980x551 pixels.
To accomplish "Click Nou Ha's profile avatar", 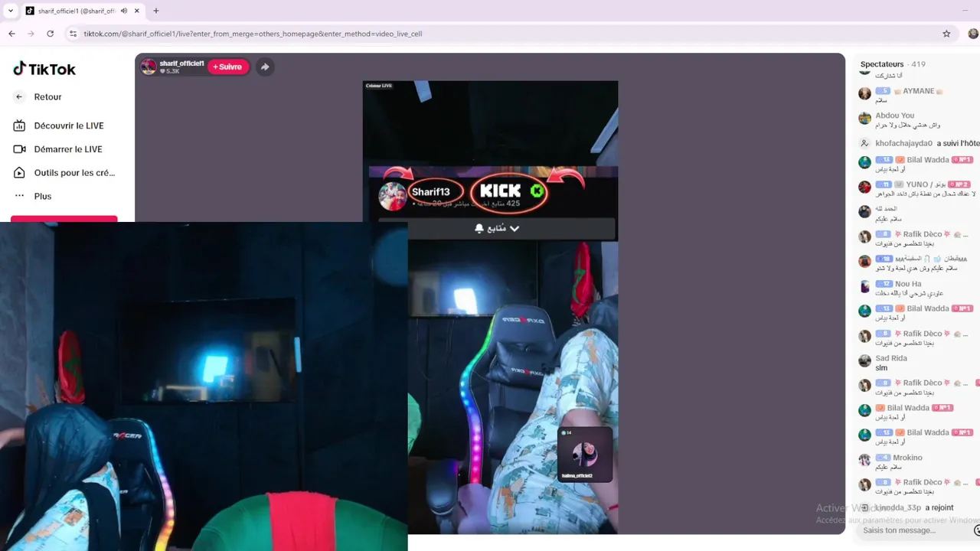I will click(864, 287).
